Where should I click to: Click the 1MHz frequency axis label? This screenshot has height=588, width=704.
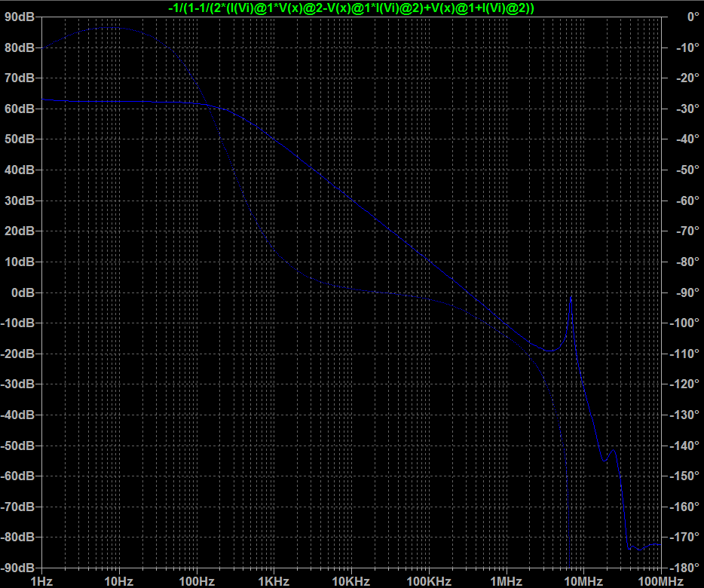click(506, 581)
